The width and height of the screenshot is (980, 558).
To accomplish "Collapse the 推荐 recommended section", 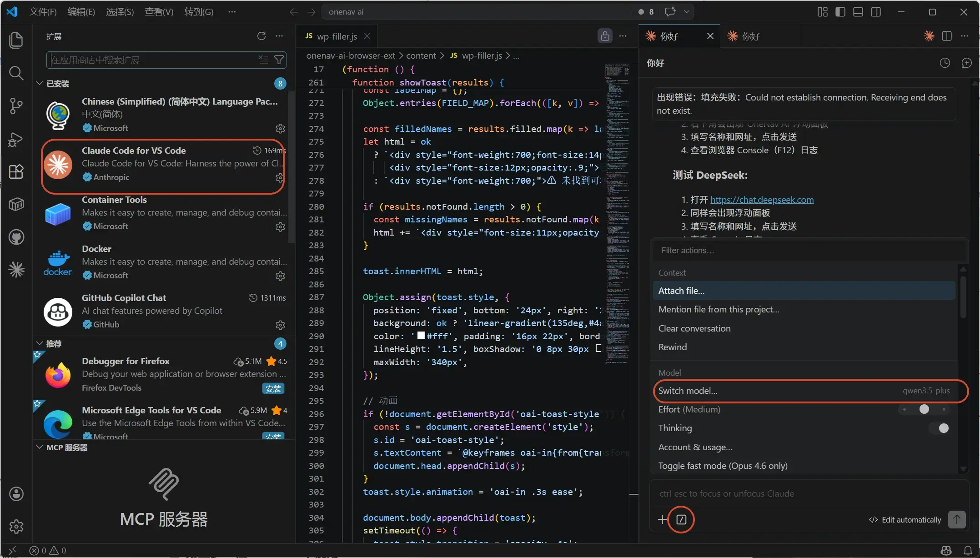I will pyautogui.click(x=40, y=343).
